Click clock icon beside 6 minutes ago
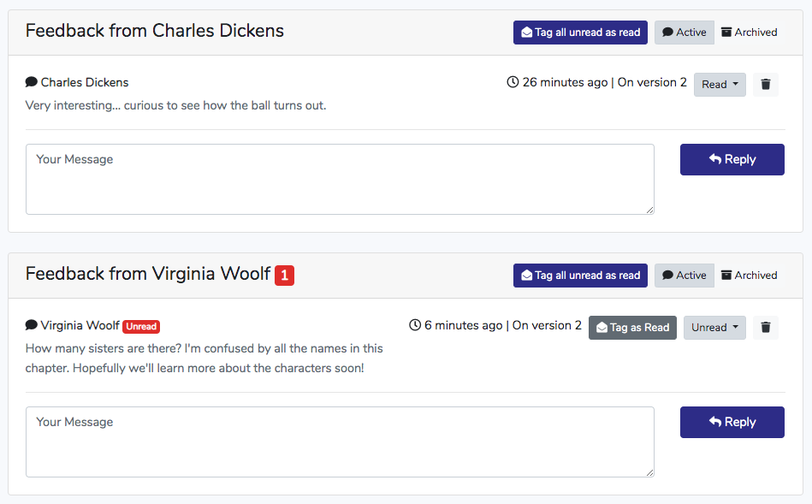 pyautogui.click(x=415, y=325)
